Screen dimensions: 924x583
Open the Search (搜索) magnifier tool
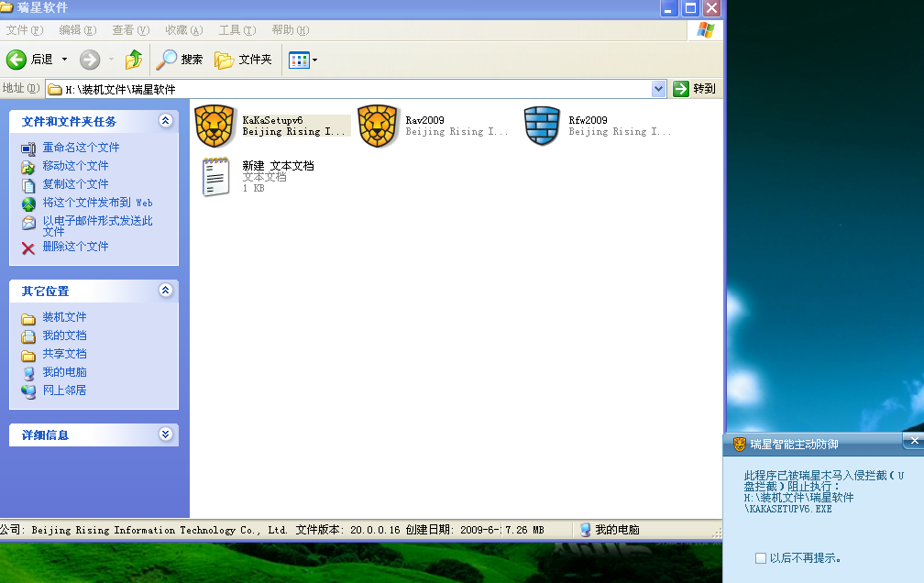tap(181, 60)
